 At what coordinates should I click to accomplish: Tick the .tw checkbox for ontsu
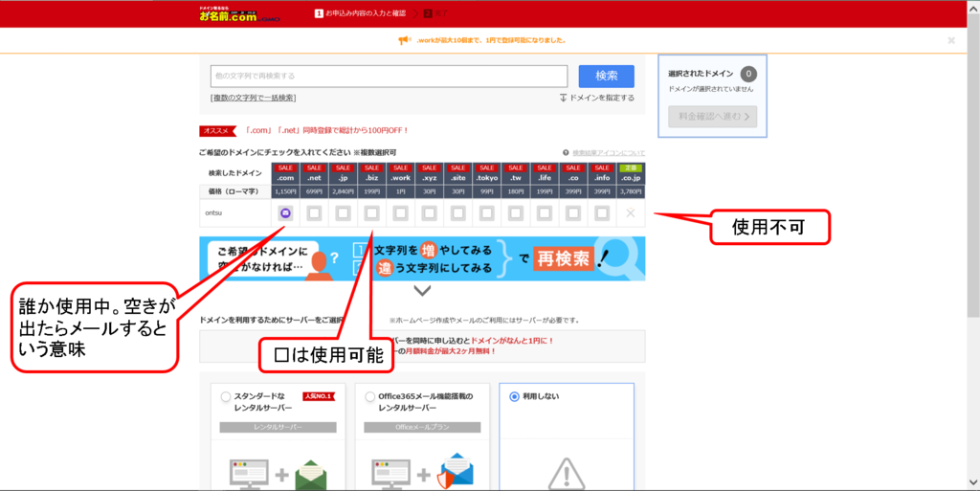tap(516, 213)
